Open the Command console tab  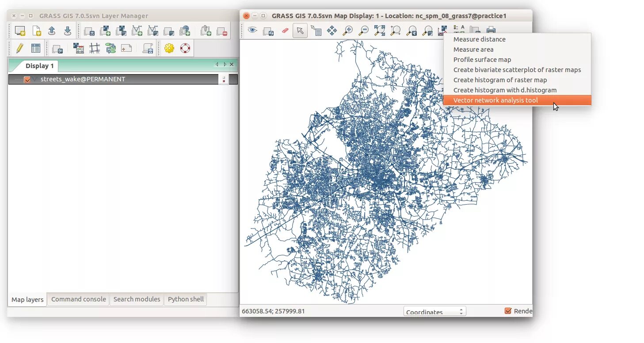click(78, 299)
